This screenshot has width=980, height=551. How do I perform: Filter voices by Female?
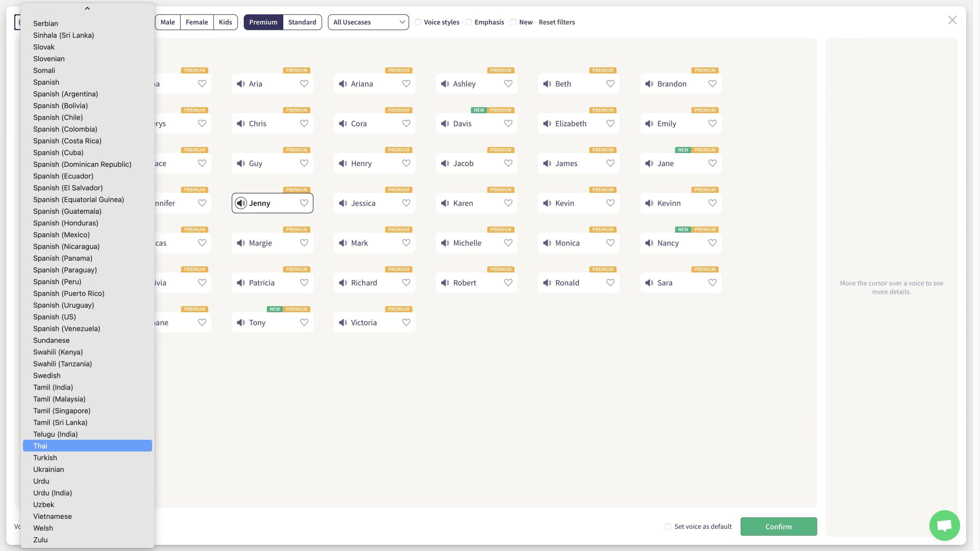click(197, 22)
